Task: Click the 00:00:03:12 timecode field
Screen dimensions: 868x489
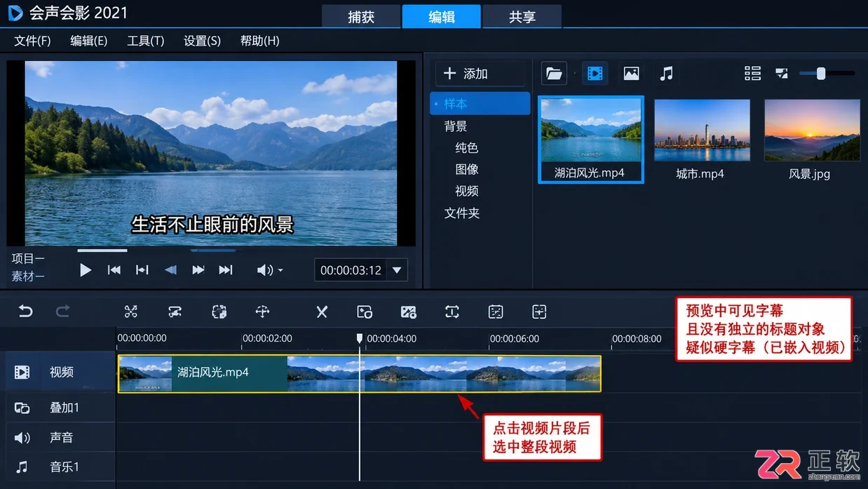Action: pyautogui.click(x=351, y=270)
